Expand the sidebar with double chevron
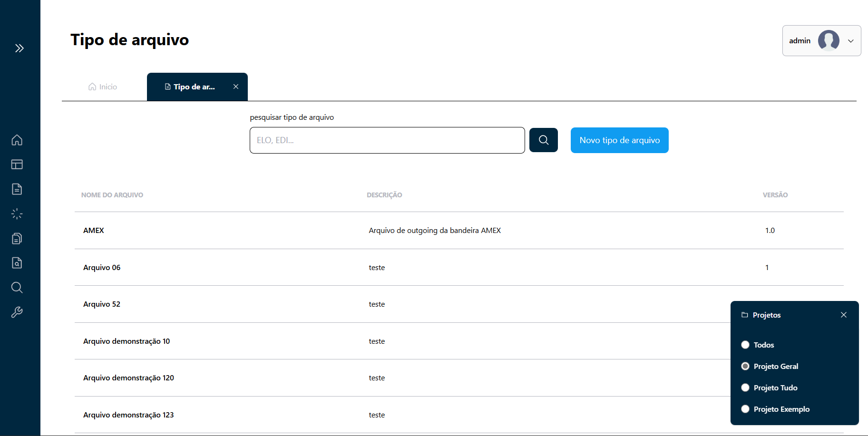Image resolution: width=868 pixels, height=436 pixels. click(x=20, y=48)
